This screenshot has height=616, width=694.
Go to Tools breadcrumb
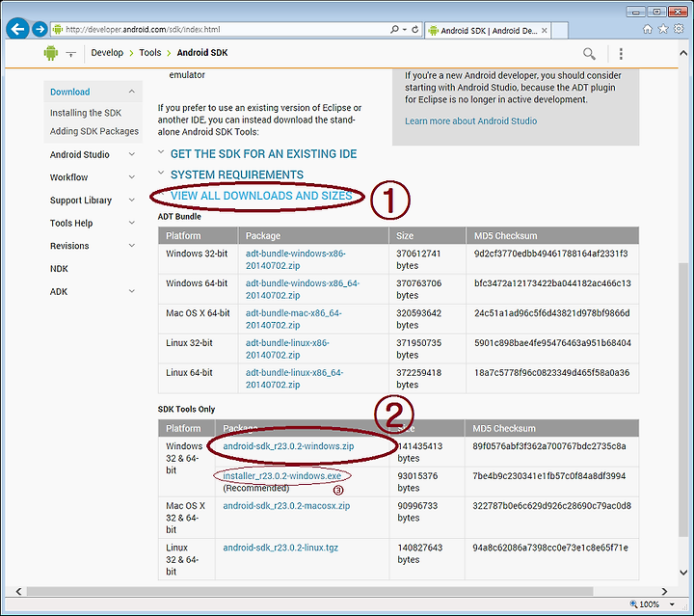[150, 53]
